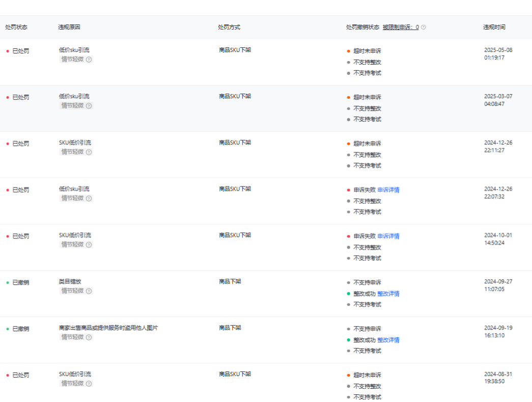Click 情节轻微 help icon in 2025-03-07 row
Viewport: 532px width, 402px height.
pyautogui.click(x=89, y=106)
